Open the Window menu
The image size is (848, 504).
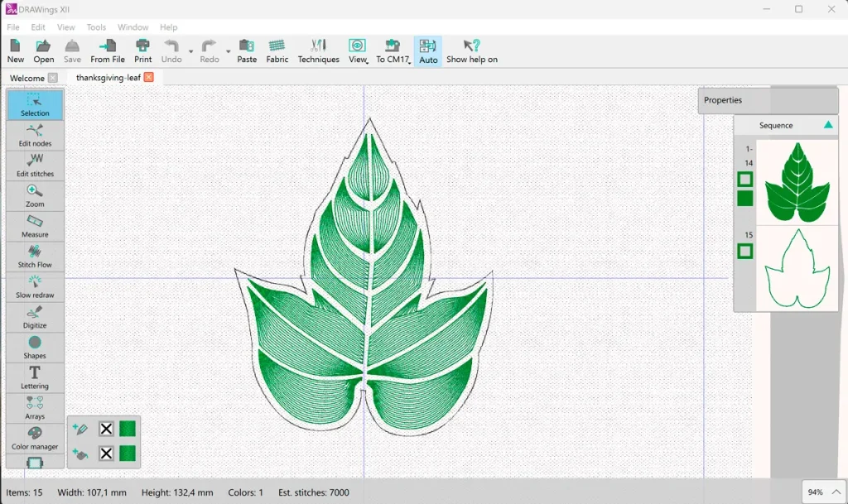(x=133, y=27)
